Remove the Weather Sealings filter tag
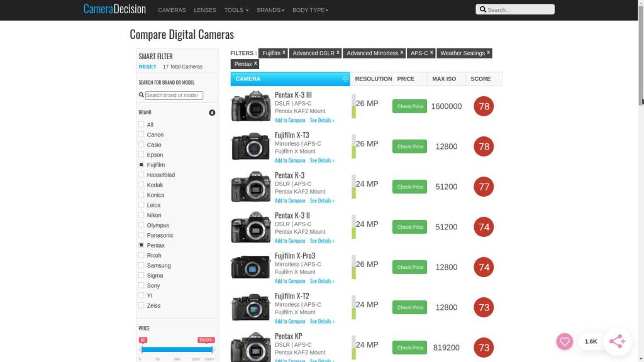 [x=488, y=53]
